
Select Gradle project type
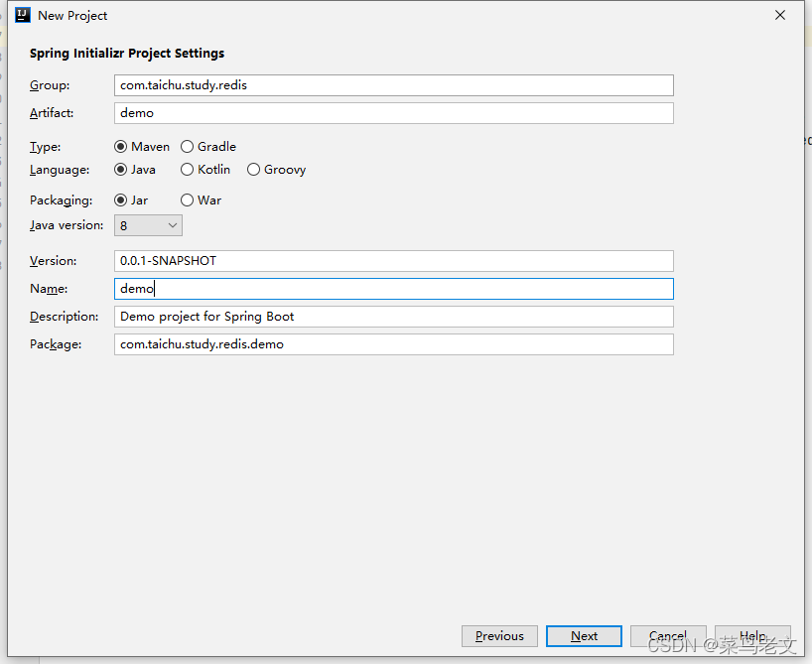pyautogui.click(x=208, y=147)
